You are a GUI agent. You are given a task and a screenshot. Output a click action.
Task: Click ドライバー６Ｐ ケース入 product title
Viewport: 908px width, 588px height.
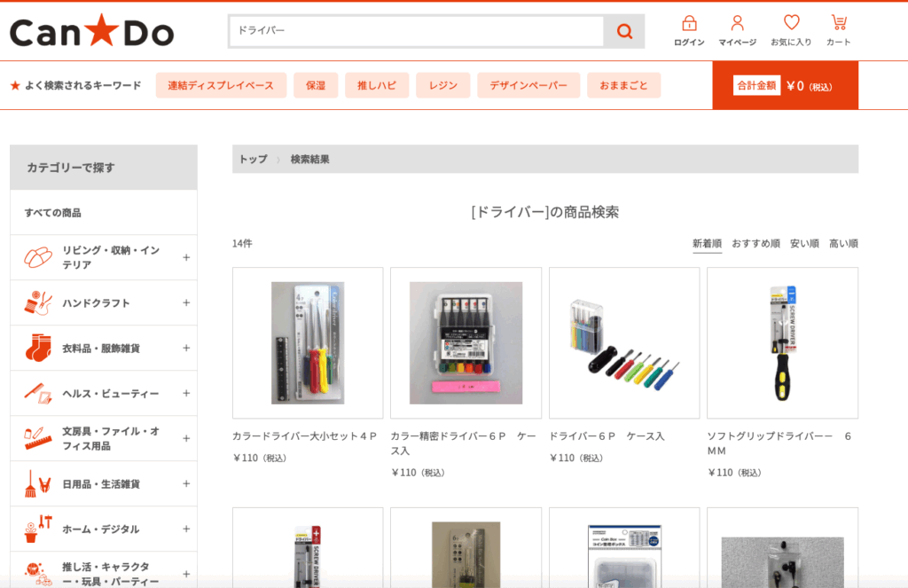tap(607, 436)
